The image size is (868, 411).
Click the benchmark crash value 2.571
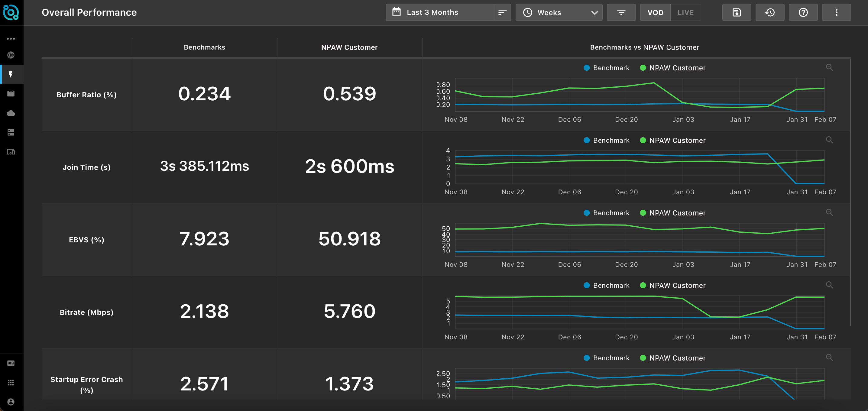click(205, 384)
